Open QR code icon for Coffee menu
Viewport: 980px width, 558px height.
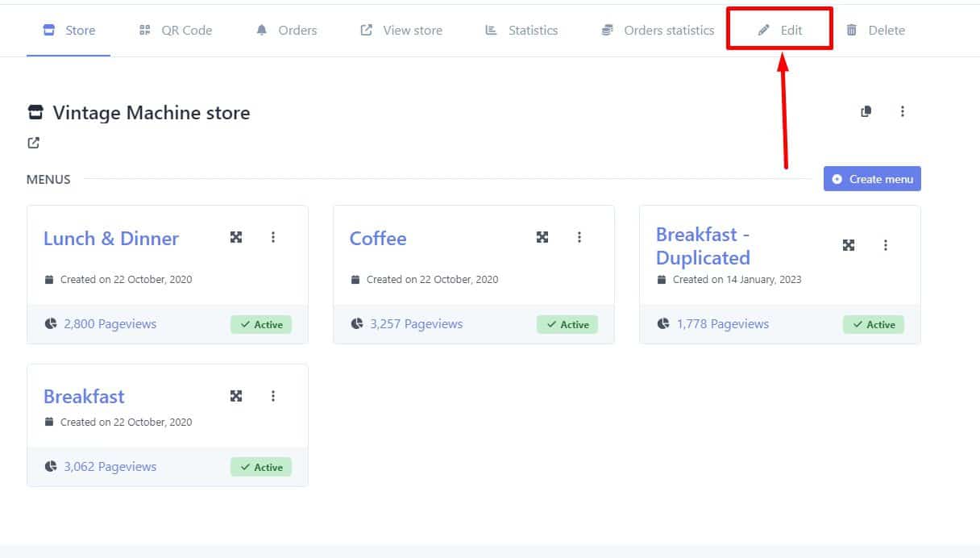click(x=542, y=237)
